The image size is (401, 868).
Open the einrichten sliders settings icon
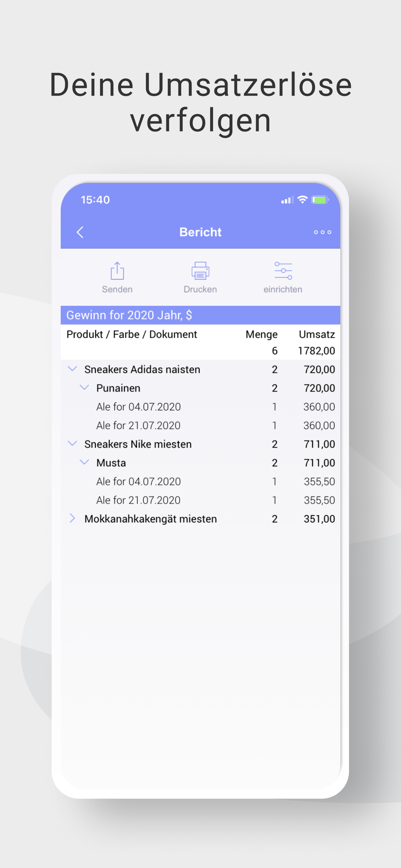pyautogui.click(x=283, y=271)
